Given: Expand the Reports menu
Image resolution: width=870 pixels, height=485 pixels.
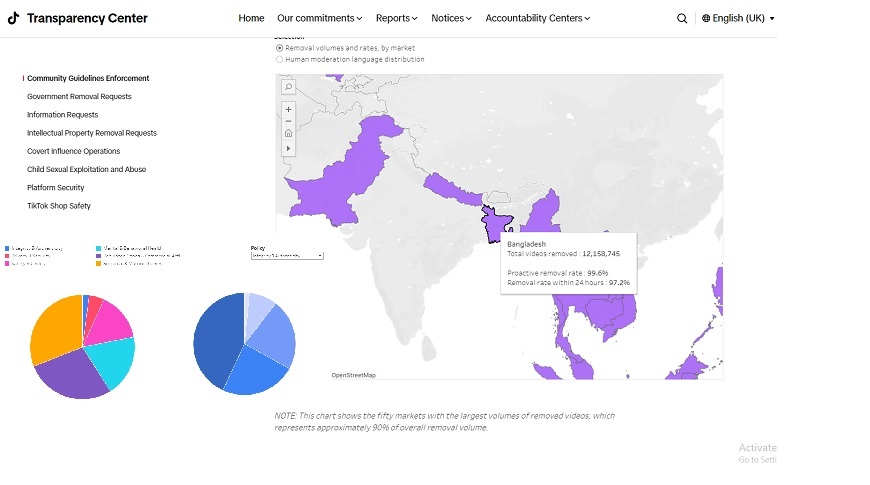Looking at the screenshot, I should click(x=396, y=18).
